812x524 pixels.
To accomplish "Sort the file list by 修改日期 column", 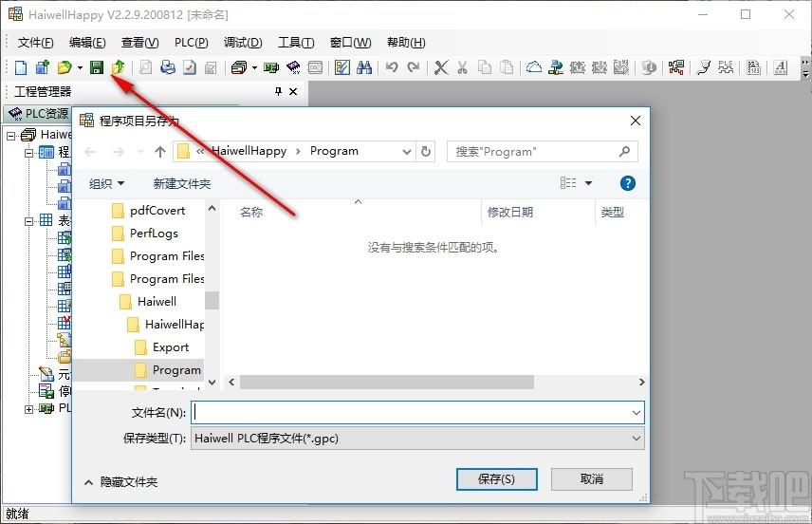I will point(510,212).
